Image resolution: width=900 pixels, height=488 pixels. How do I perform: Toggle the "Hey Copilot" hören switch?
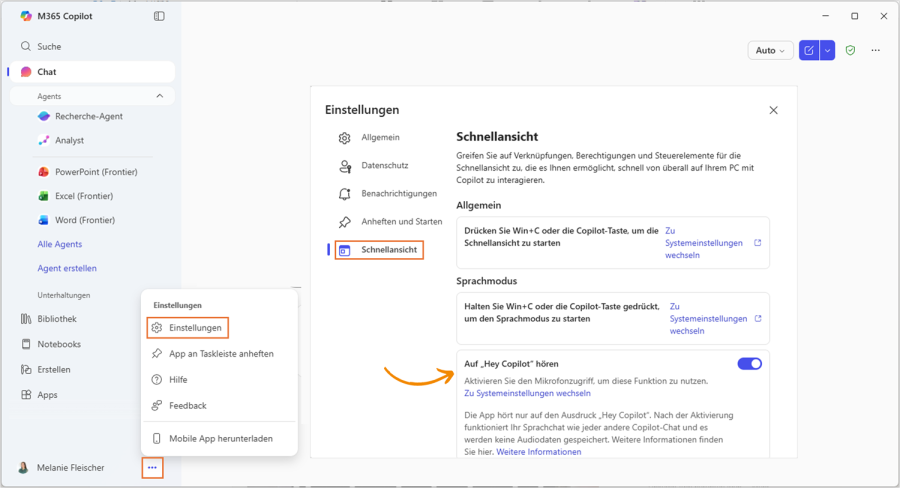click(x=749, y=364)
